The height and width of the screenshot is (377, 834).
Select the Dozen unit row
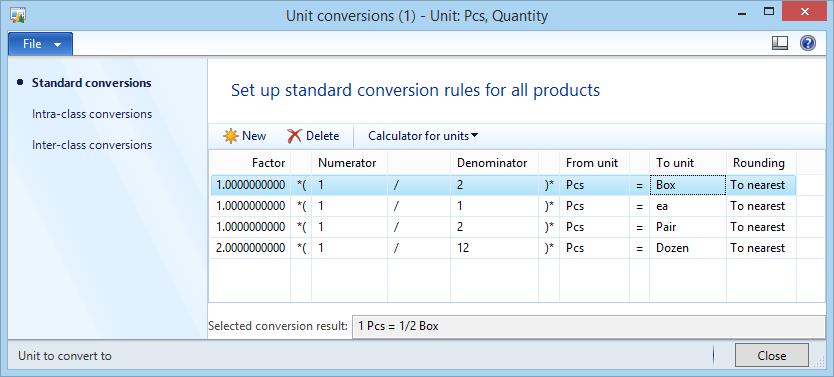[503, 248]
